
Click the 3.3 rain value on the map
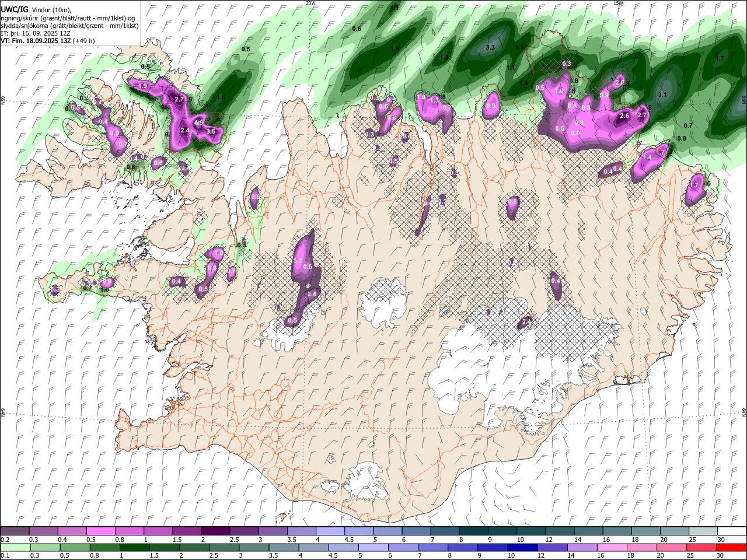pyautogui.click(x=490, y=48)
